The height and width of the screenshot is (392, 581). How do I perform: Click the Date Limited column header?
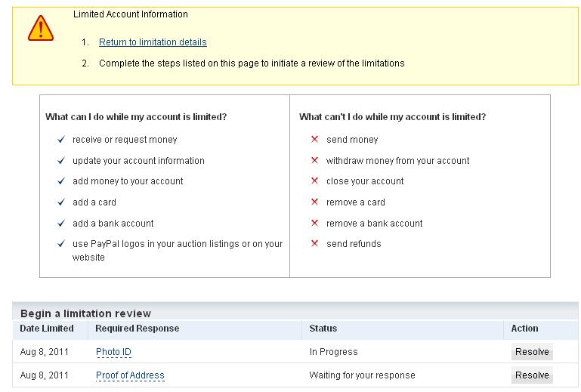pyautogui.click(x=47, y=329)
